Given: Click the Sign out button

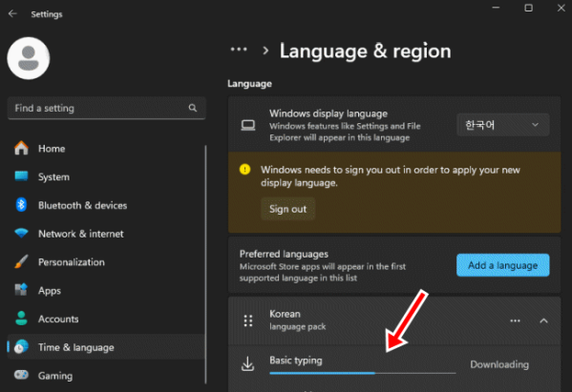Looking at the screenshot, I should pyautogui.click(x=287, y=209).
